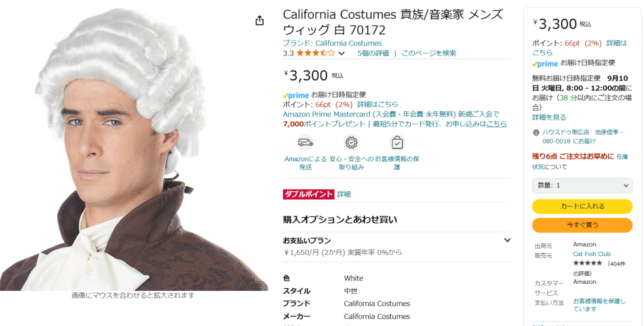Click the prime badge under main price
The width and height of the screenshot is (644, 326).
coord(296,95)
